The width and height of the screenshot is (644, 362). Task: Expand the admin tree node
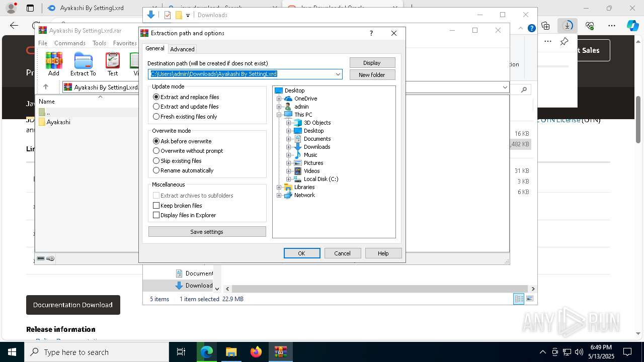pyautogui.click(x=279, y=107)
